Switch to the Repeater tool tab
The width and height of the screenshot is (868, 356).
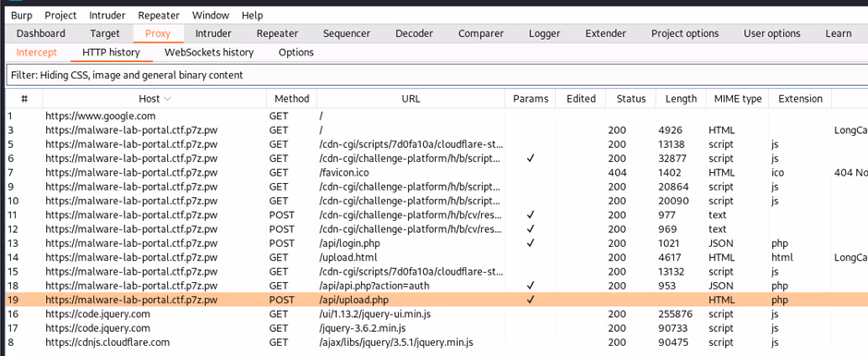[277, 33]
